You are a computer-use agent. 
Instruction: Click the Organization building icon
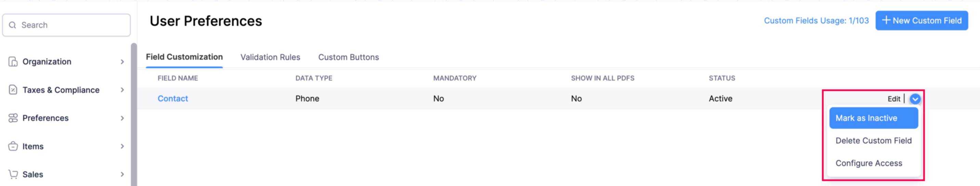pyautogui.click(x=13, y=62)
